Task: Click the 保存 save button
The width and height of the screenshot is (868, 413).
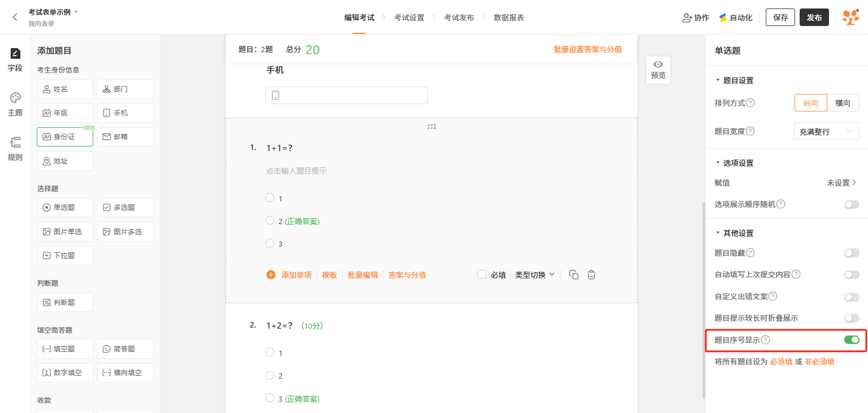Action: (x=780, y=18)
